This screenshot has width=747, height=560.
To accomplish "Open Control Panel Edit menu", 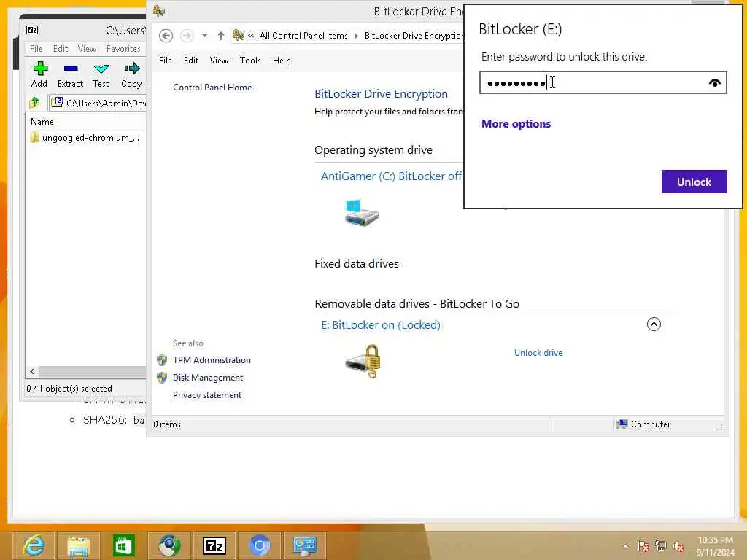I will [x=191, y=61].
